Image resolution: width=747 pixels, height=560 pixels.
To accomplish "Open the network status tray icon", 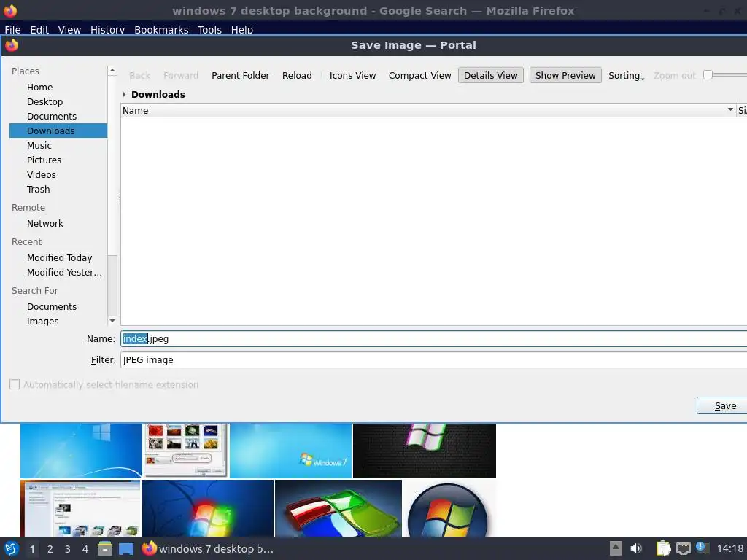I will (x=683, y=548).
